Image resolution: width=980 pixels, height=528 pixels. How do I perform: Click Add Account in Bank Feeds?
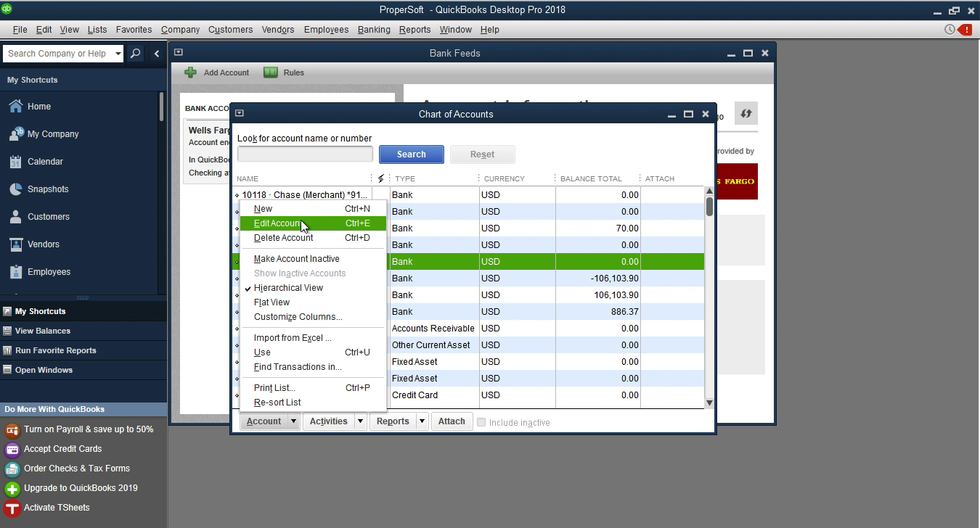216,73
